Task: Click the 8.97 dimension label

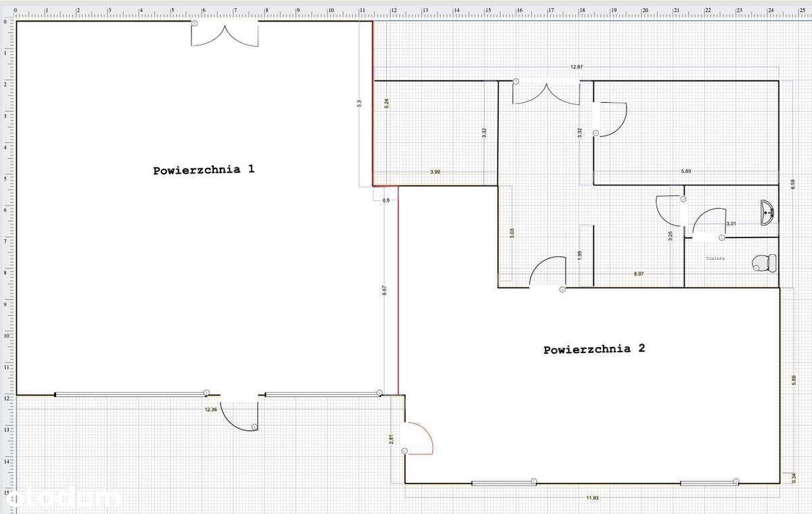Action: (639, 274)
